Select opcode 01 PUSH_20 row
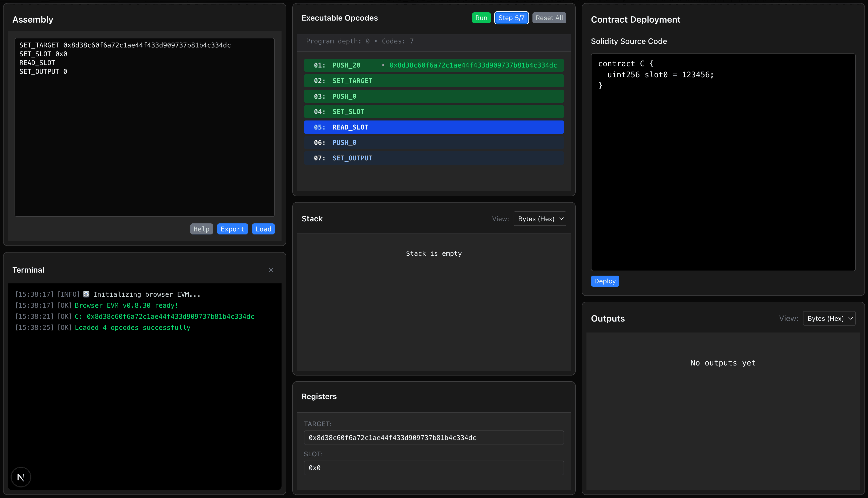This screenshot has width=868, height=498. coord(433,65)
